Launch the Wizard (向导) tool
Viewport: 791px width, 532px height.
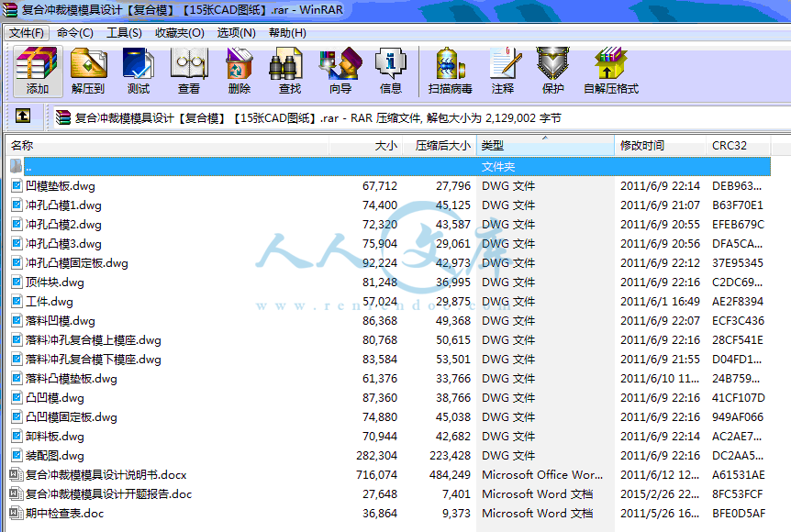pyautogui.click(x=340, y=71)
